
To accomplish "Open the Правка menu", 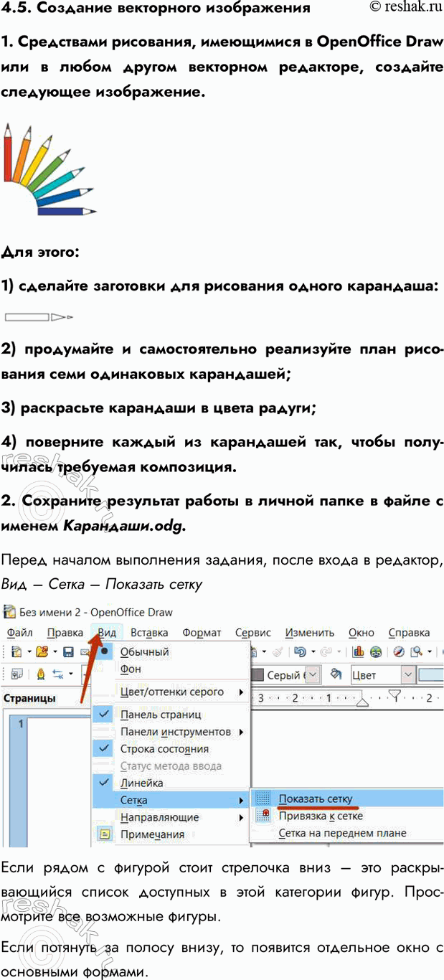I will (65, 633).
